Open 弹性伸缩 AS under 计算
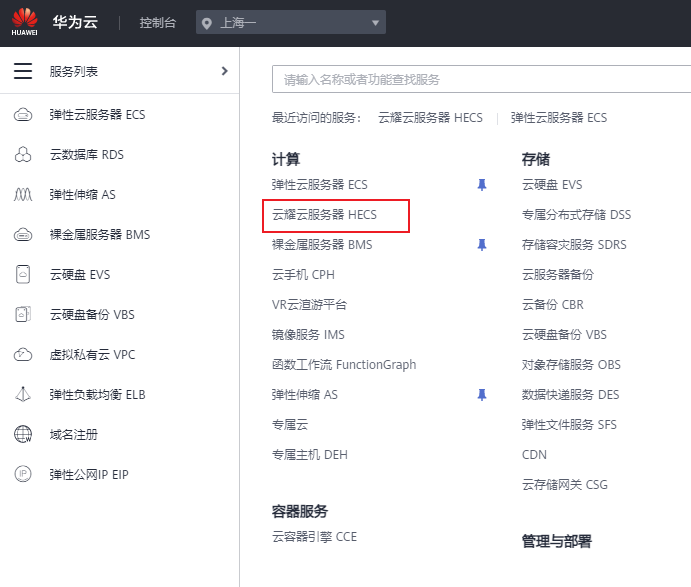Image resolution: width=691 pixels, height=587 pixels. pyautogui.click(x=305, y=394)
